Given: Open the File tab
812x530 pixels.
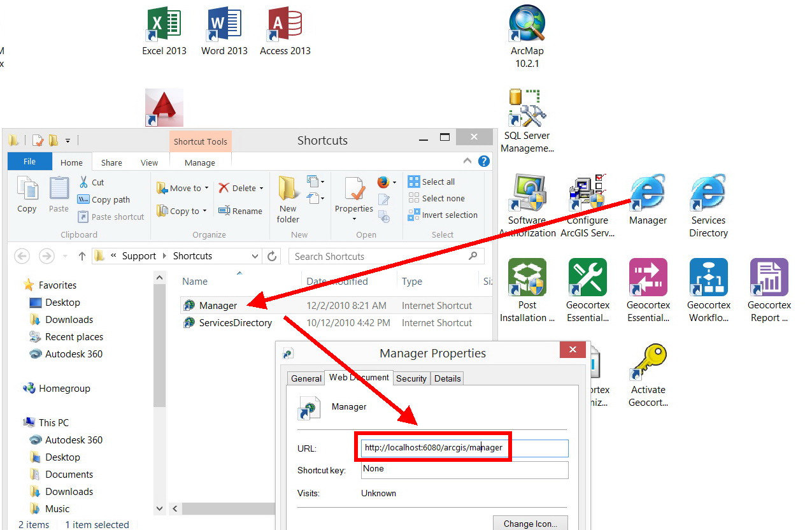Looking at the screenshot, I should tap(29, 162).
